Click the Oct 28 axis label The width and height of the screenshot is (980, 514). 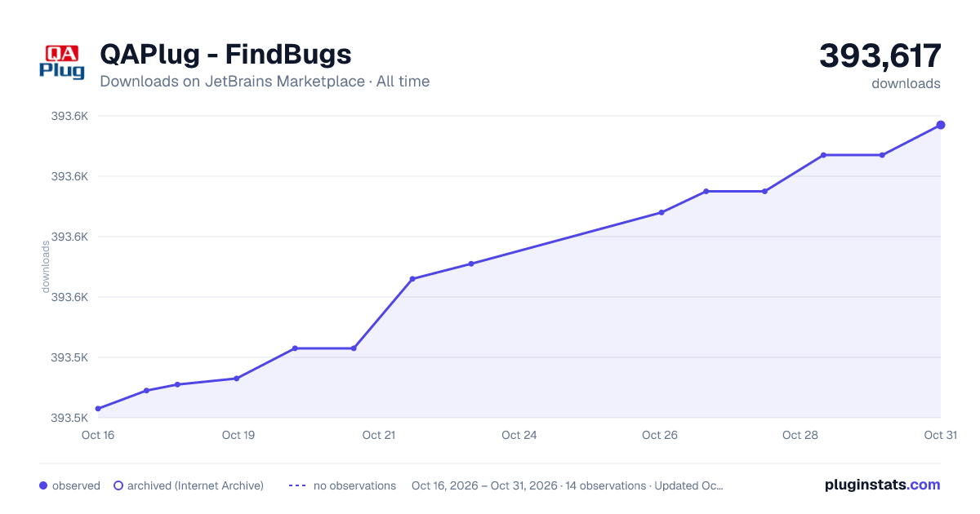[800, 435]
